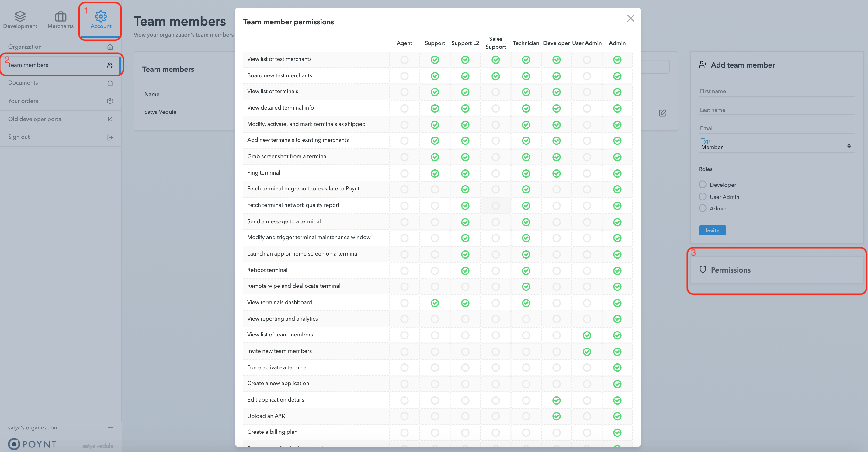Close the Team member permissions dialog

coord(630,18)
